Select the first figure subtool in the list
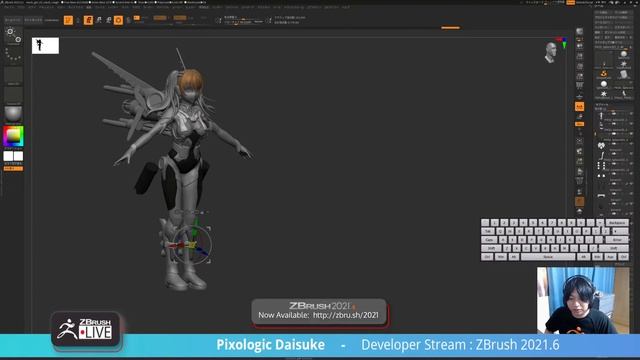This screenshot has height=360, width=640. (601, 117)
